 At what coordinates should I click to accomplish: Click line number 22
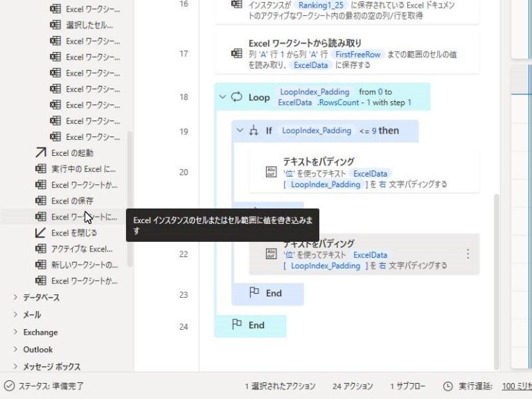[184, 254]
